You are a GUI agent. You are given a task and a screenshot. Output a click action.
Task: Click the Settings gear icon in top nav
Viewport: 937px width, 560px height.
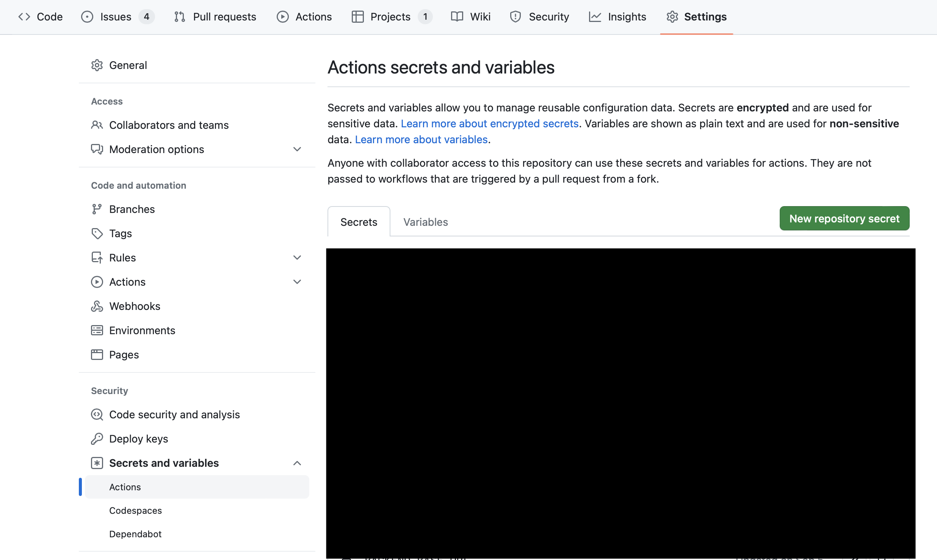(672, 17)
